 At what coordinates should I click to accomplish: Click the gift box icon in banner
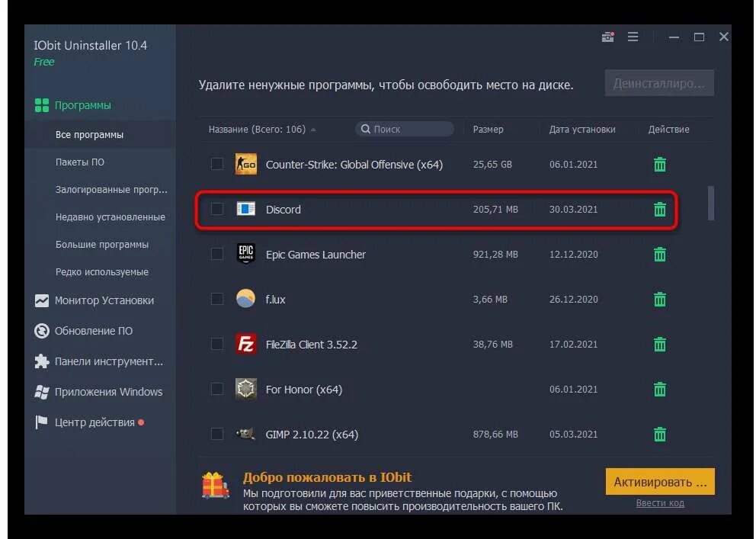point(215,486)
